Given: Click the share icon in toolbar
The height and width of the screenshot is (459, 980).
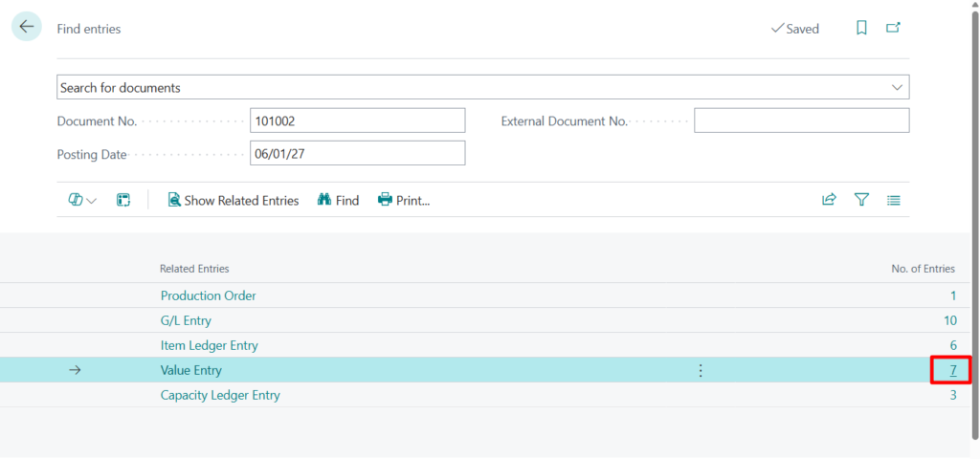Looking at the screenshot, I should tap(829, 200).
